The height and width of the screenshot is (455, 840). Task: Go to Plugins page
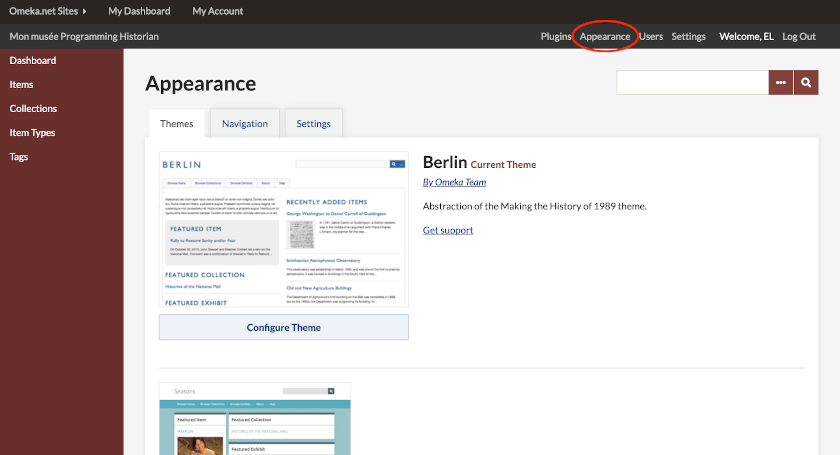pyautogui.click(x=556, y=36)
